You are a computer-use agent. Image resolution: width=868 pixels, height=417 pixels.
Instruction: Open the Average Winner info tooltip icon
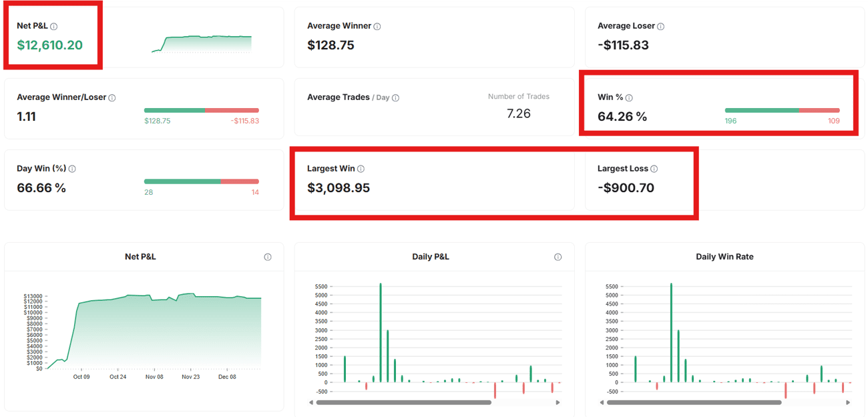click(377, 27)
